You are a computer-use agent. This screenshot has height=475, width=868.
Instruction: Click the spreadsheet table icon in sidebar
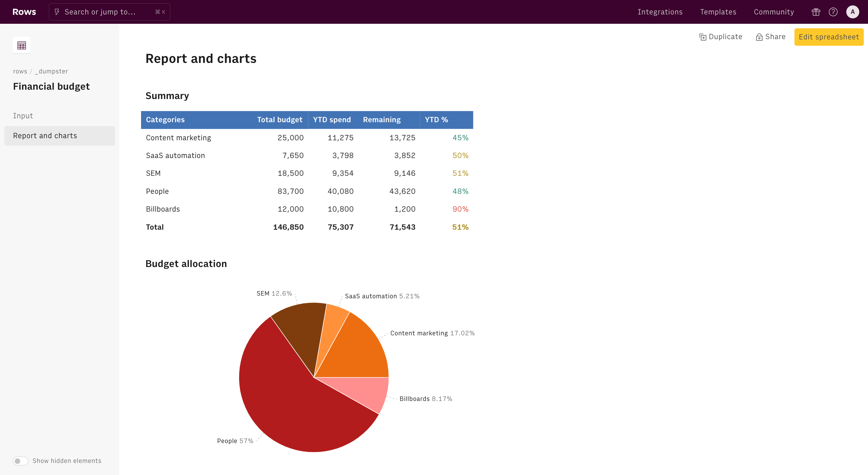(22, 45)
